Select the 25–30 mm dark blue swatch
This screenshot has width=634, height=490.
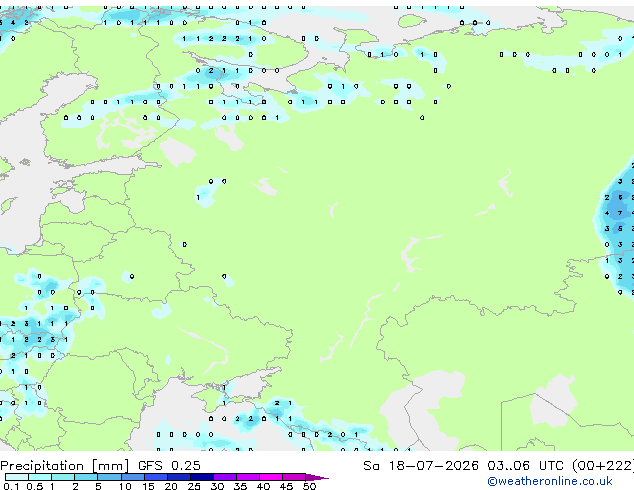tap(202, 477)
